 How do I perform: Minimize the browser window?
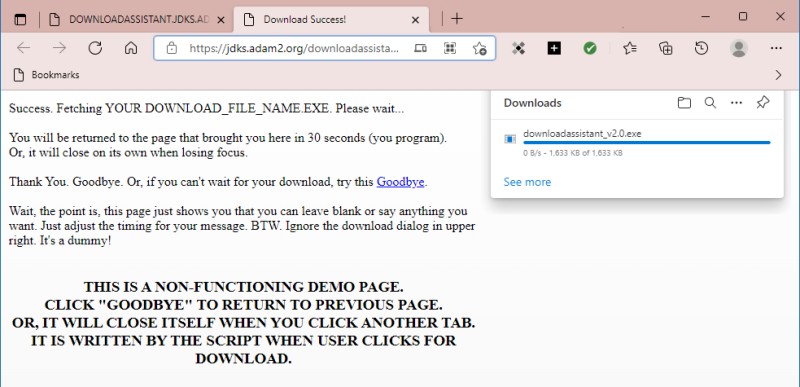coord(706,17)
